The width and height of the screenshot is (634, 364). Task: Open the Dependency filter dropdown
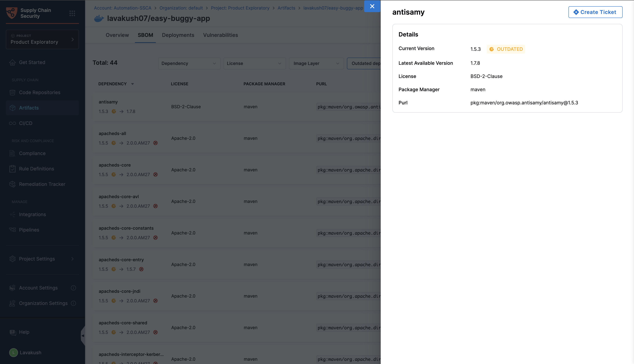click(189, 63)
